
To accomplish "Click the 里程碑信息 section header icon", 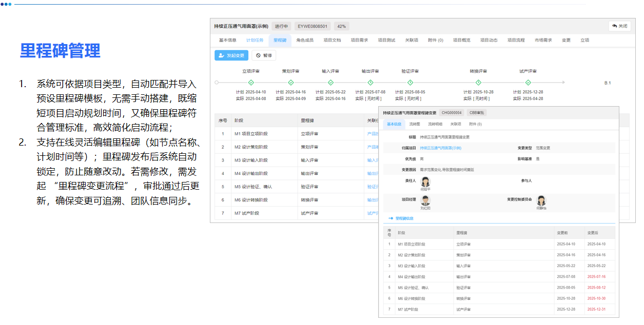I will 391,218.
